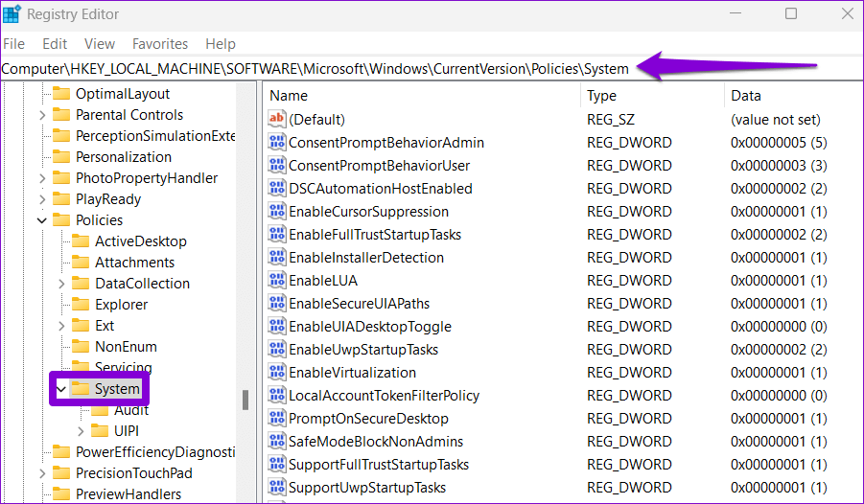Click the DWORD icon beside EnableUwpStartupTasks

276,349
